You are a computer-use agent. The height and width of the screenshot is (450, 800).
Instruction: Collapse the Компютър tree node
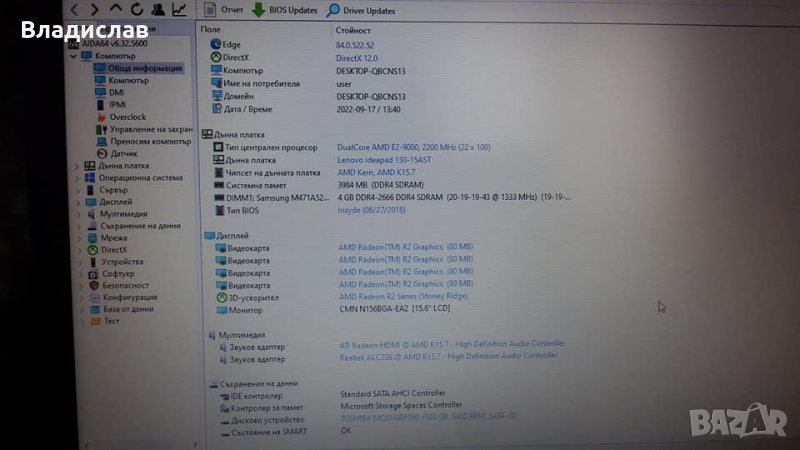click(72, 56)
